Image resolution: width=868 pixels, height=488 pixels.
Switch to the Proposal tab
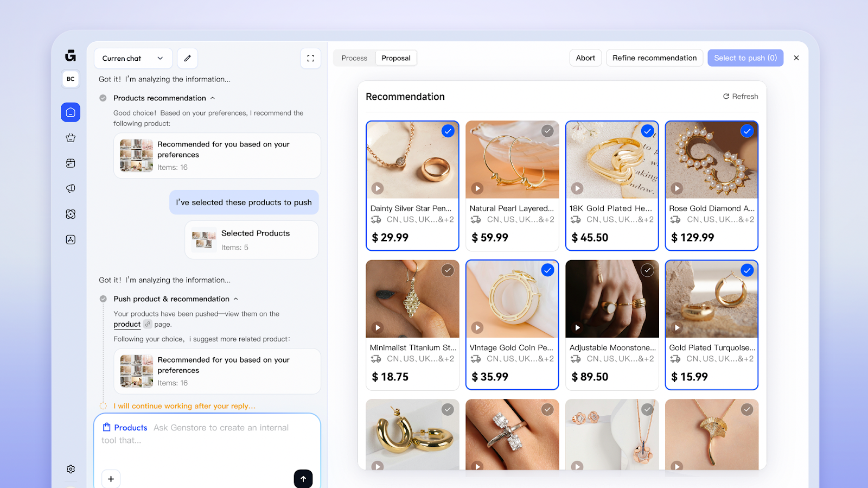395,58
